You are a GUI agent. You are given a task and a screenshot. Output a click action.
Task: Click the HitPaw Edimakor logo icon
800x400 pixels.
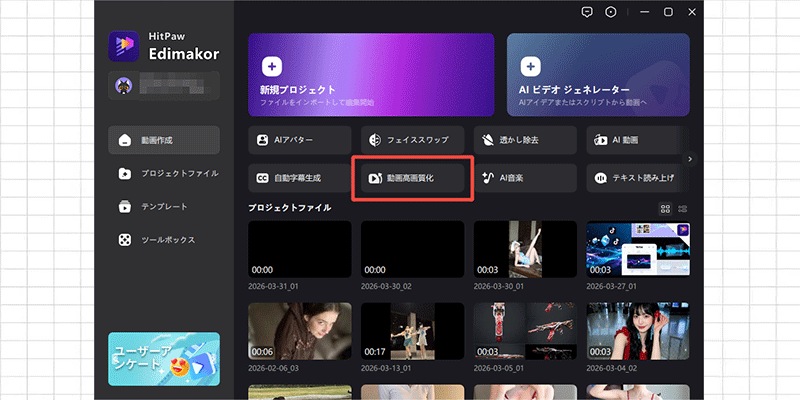[x=123, y=46]
